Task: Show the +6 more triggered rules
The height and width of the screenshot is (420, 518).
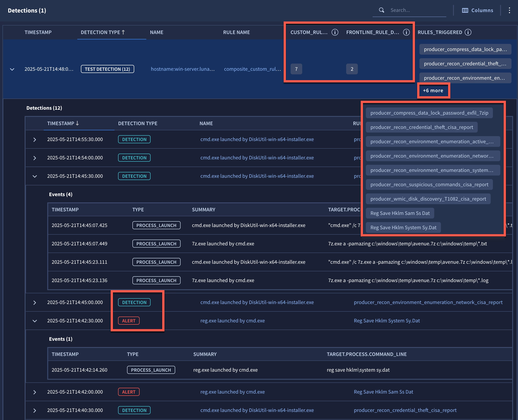Action: pos(433,90)
